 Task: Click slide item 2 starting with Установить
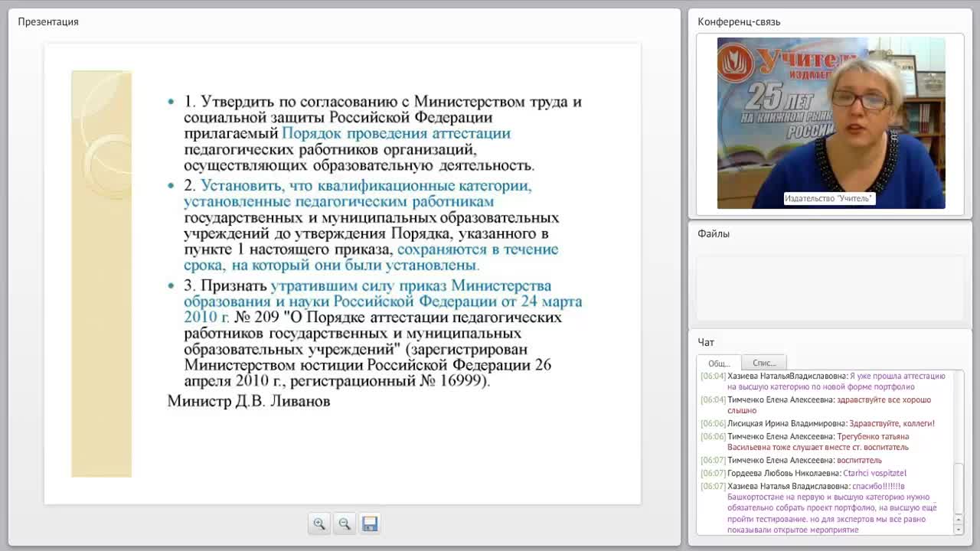click(x=371, y=225)
